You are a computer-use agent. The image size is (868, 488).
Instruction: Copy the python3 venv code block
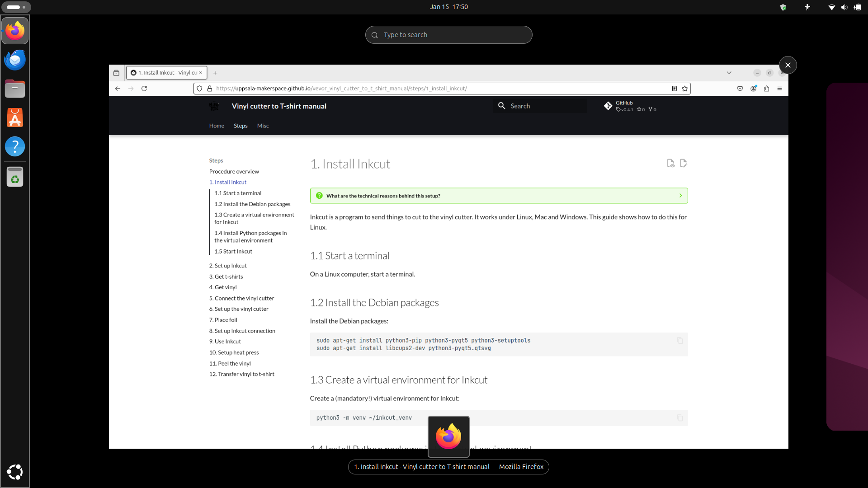tap(680, 418)
